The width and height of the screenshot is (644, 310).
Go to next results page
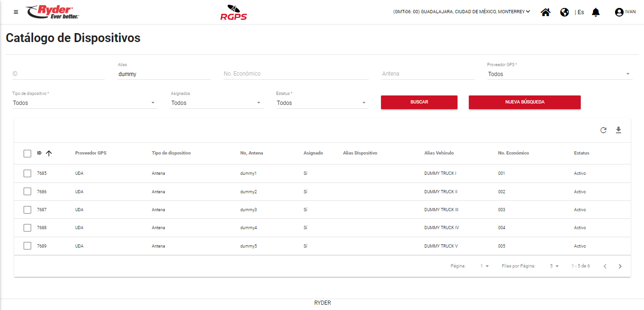pos(620,266)
